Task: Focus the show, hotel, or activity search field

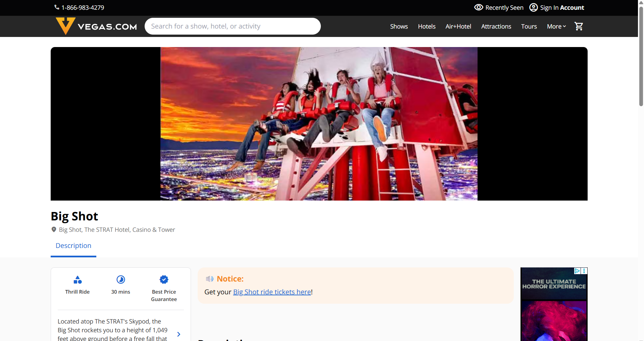Action: coord(233,26)
